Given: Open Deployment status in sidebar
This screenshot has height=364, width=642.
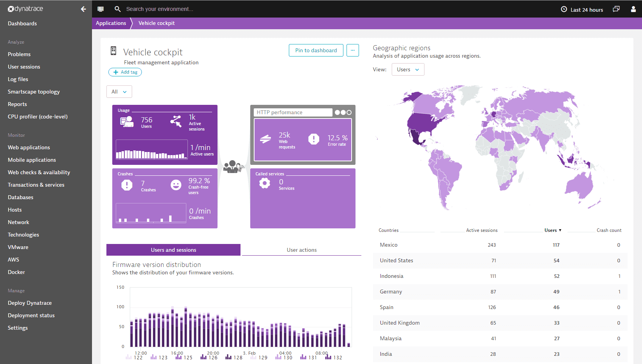Looking at the screenshot, I should coord(31,315).
